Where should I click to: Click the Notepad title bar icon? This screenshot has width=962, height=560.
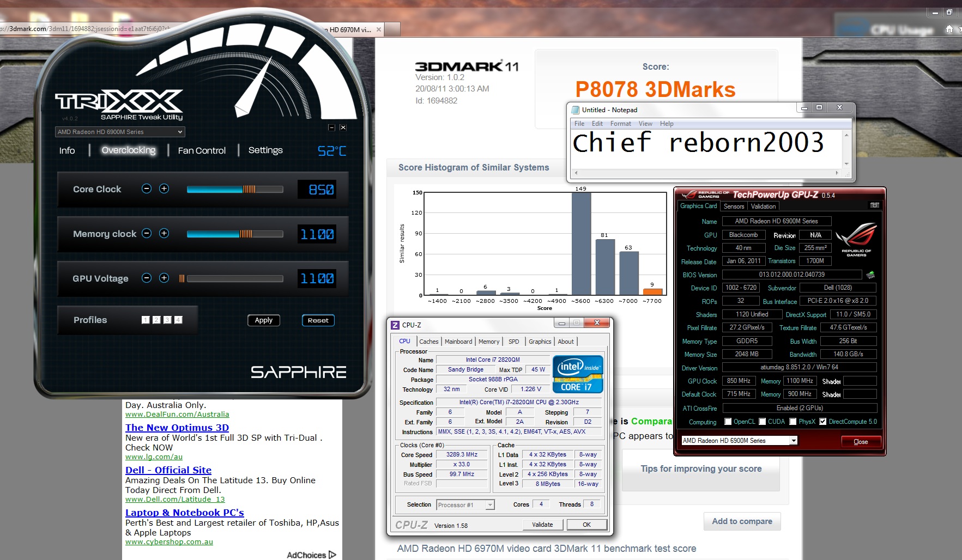575,109
